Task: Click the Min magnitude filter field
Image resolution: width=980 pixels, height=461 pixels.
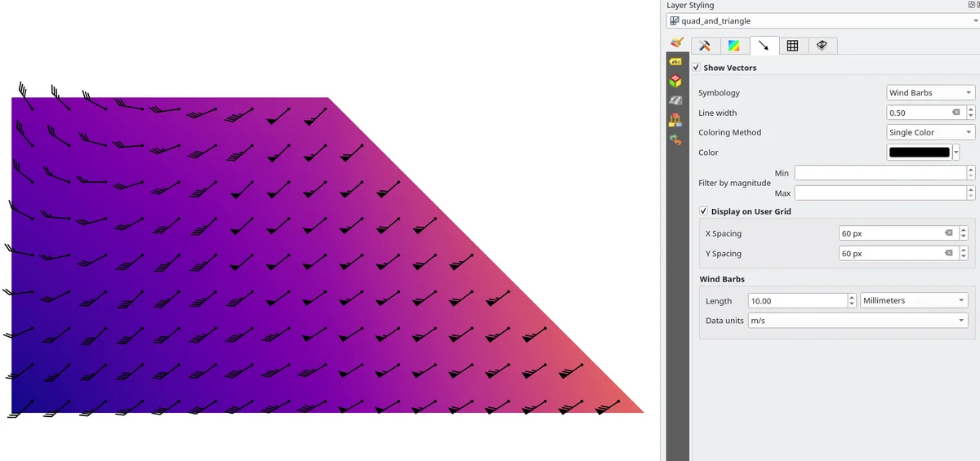Action: point(879,173)
